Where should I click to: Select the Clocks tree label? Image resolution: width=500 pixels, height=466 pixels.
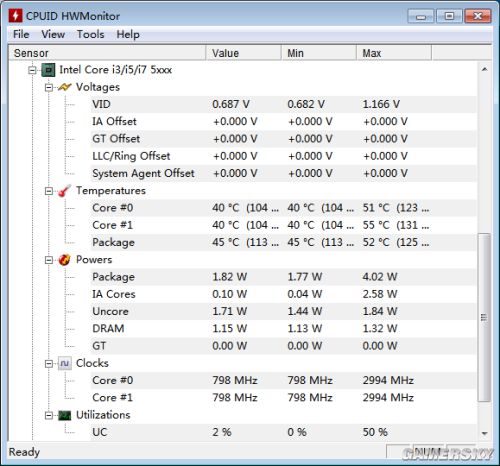92,363
